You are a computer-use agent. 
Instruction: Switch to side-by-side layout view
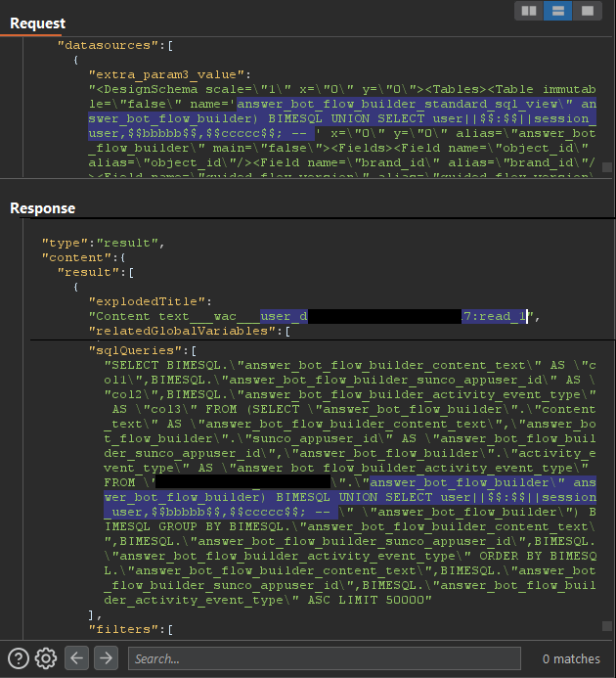pyautogui.click(x=529, y=11)
